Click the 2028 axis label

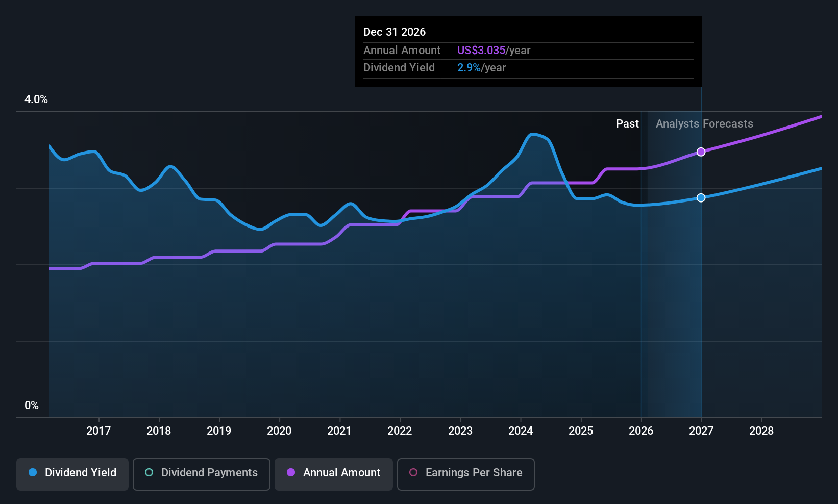761,431
